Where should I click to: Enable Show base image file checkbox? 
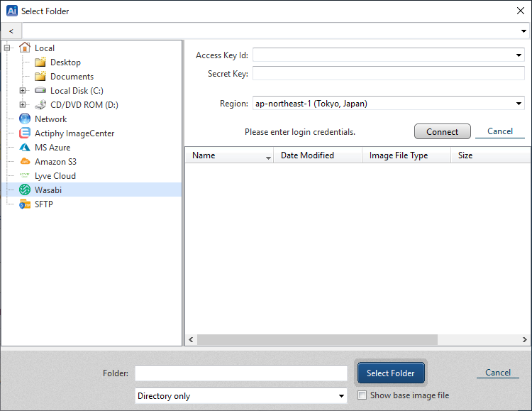[362, 395]
